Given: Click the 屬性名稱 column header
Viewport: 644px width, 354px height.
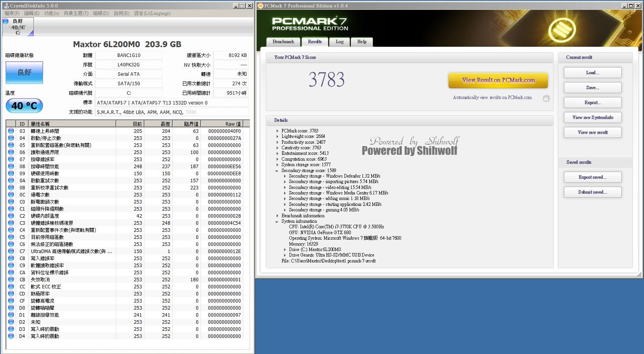Looking at the screenshot, I should (x=73, y=124).
